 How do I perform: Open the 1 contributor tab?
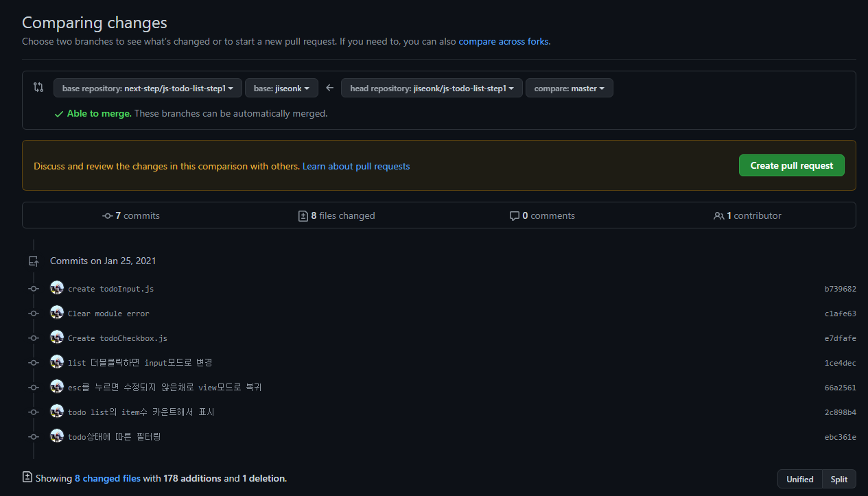click(x=747, y=215)
